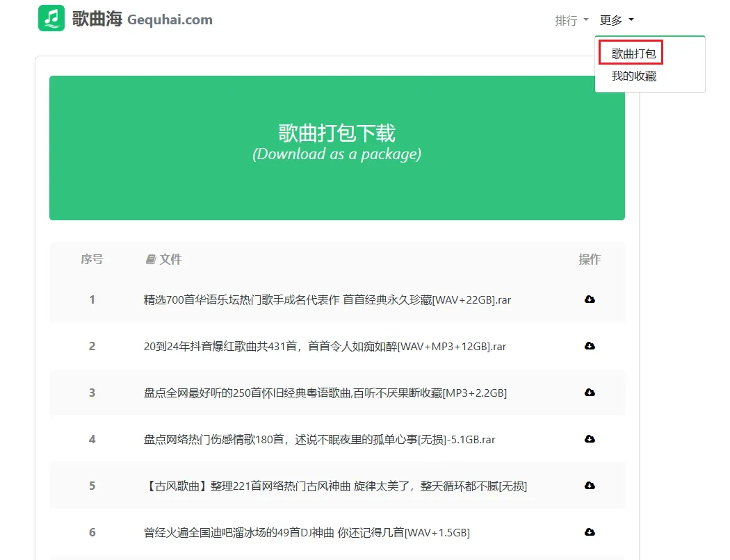Viewport: 730px width, 560px height.
Task: Download the 伤感情歌180首 package in row 4
Action: point(590,438)
